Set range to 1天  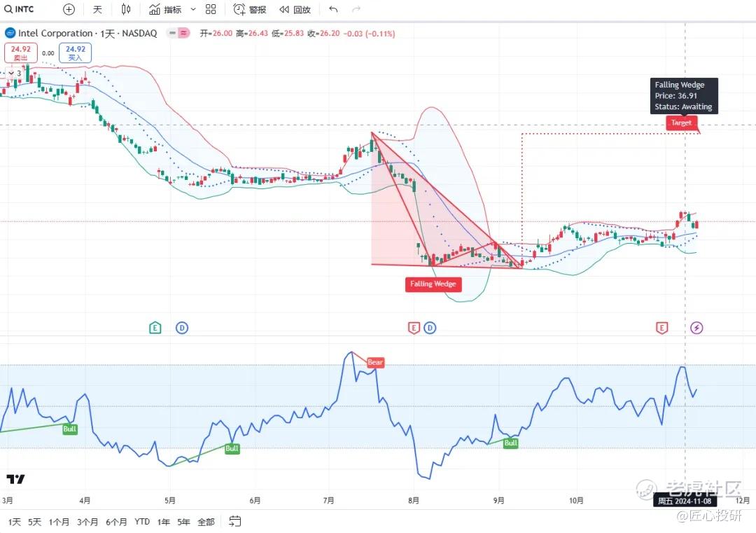click(x=14, y=522)
